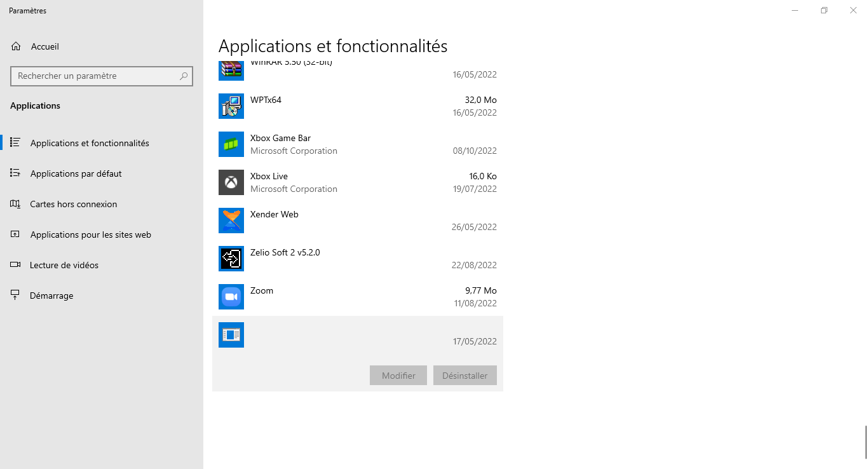The height and width of the screenshot is (469, 868).
Task: Click the date 26/05/2022
Action: [x=475, y=227]
